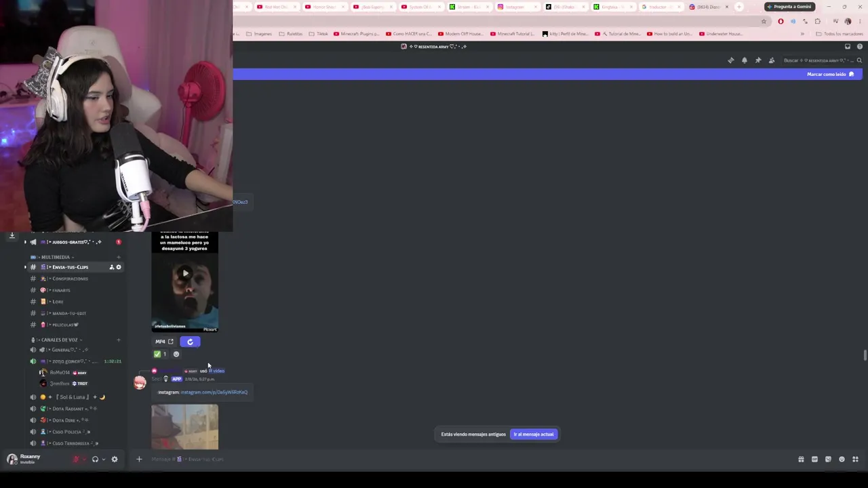Image resolution: width=868 pixels, height=488 pixels.
Task: Open Todos los marcadores folder
Action: [x=840, y=34]
